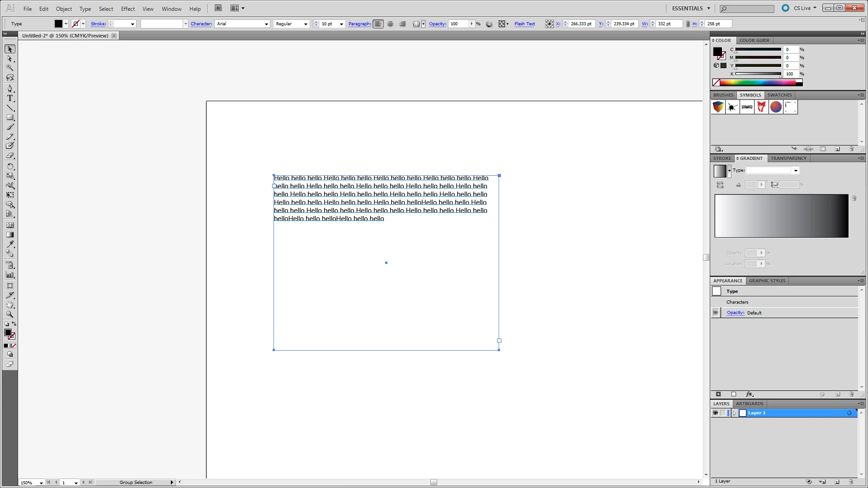Viewport: 868px width, 488px height.
Task: Click the Character panel link
Action: [x=201, y=24]
